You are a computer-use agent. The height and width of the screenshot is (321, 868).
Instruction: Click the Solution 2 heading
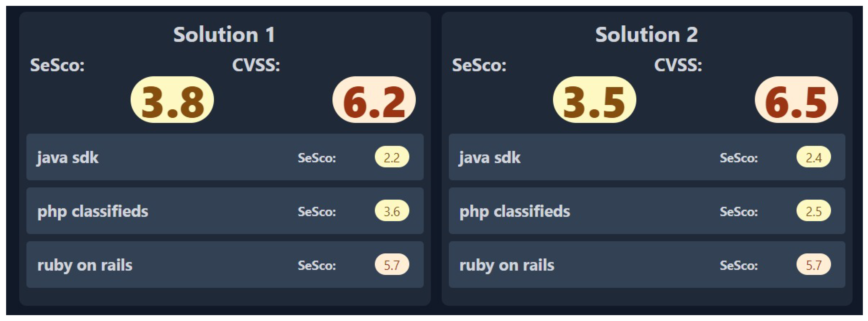[646, 35]
